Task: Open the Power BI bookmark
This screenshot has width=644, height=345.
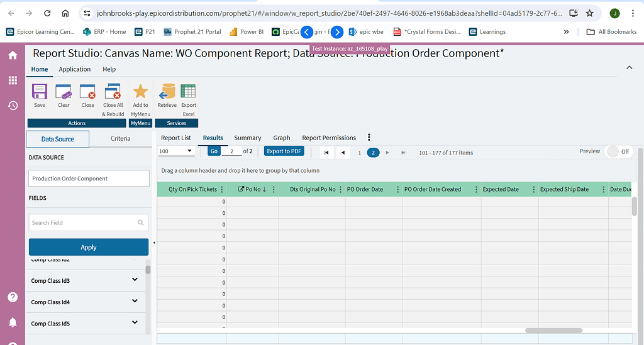Action: point(247,31)
